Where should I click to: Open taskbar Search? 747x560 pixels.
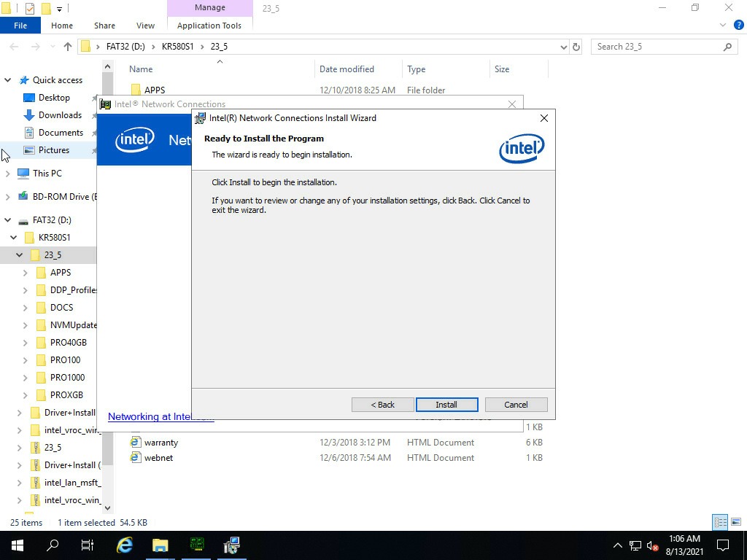[x=53, y=545]
